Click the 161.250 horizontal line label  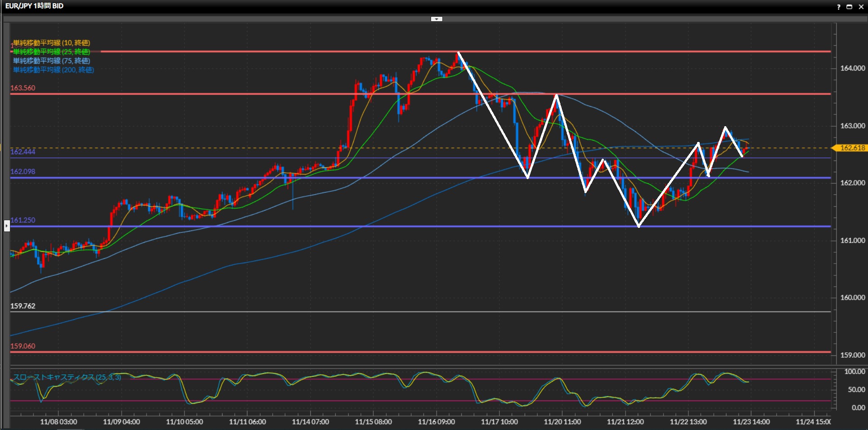[23, 220]
